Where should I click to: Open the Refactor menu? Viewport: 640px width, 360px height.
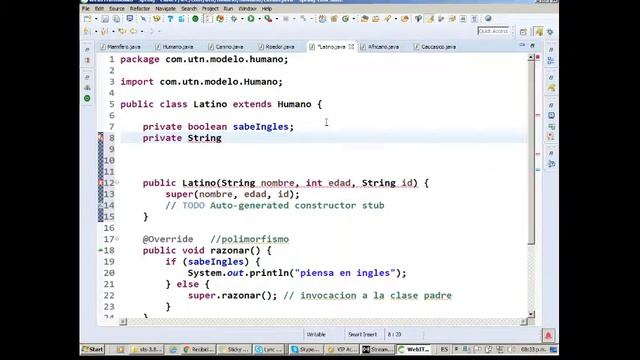pyautogui.click(x=140, y=9)
